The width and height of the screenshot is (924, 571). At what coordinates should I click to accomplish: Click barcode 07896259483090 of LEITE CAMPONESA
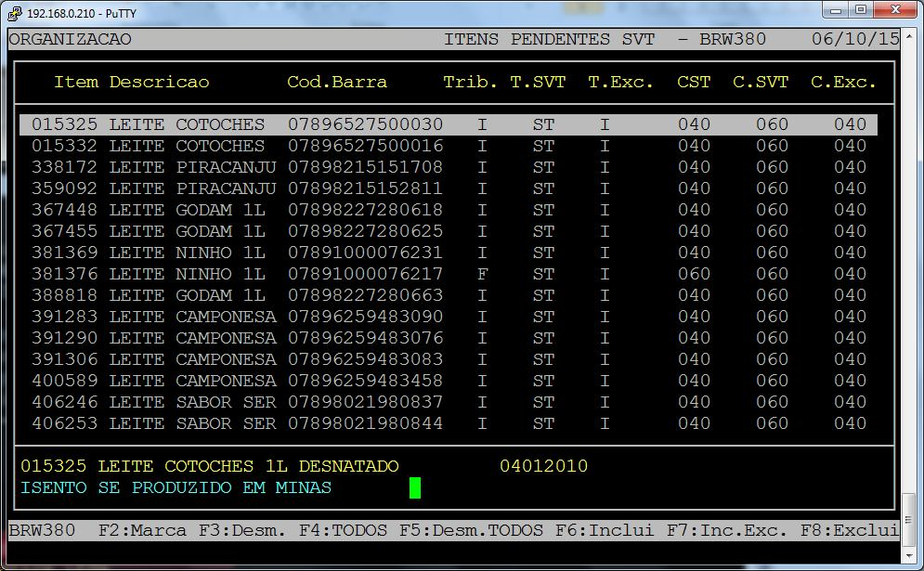(365, 317)
